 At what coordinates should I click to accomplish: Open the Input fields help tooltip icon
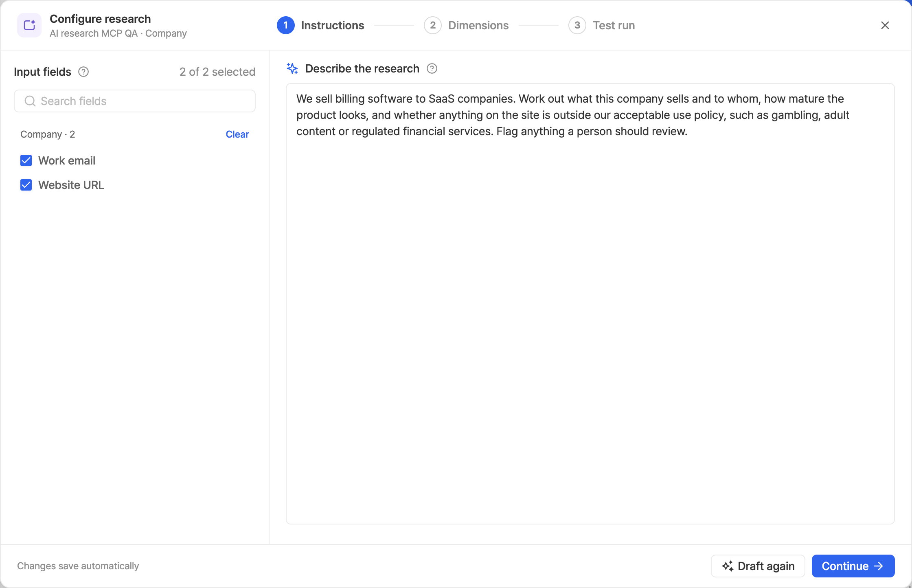pos(83,72)
